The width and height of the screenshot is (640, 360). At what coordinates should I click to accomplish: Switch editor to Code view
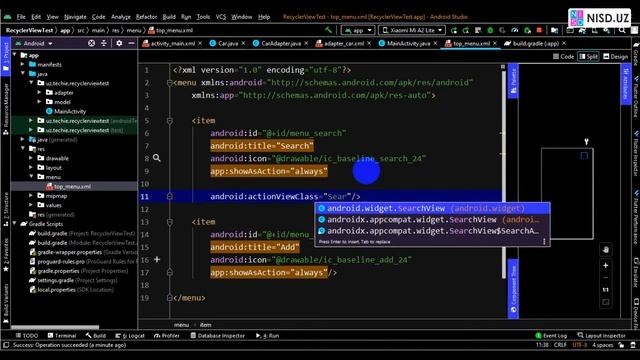click(x=563, y=56)
